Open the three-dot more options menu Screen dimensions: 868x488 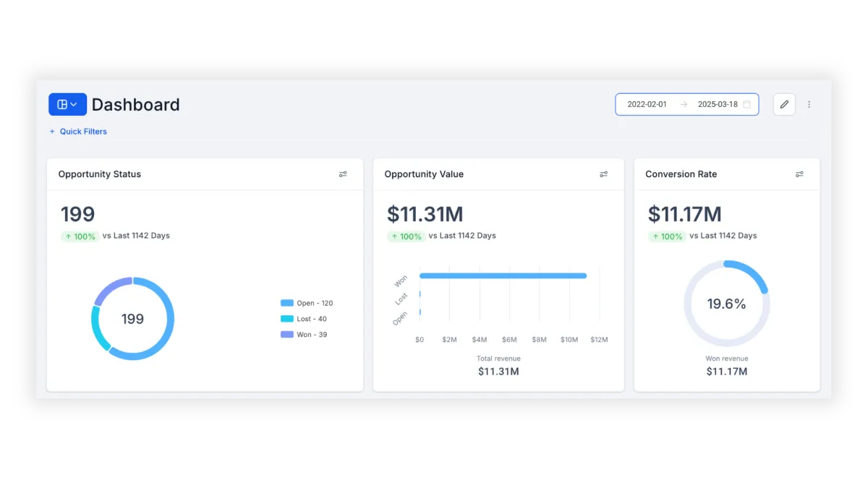tap(809, 104)
